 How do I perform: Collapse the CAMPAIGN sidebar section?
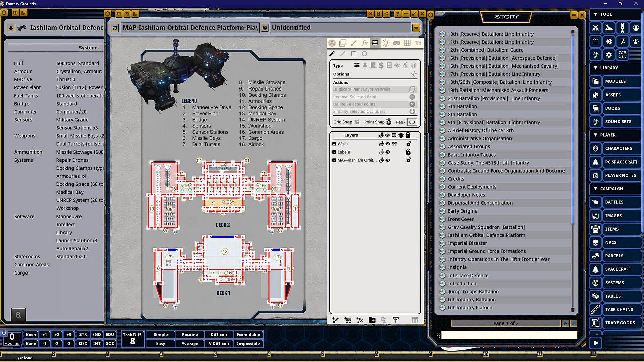click(x=595, y=189)
